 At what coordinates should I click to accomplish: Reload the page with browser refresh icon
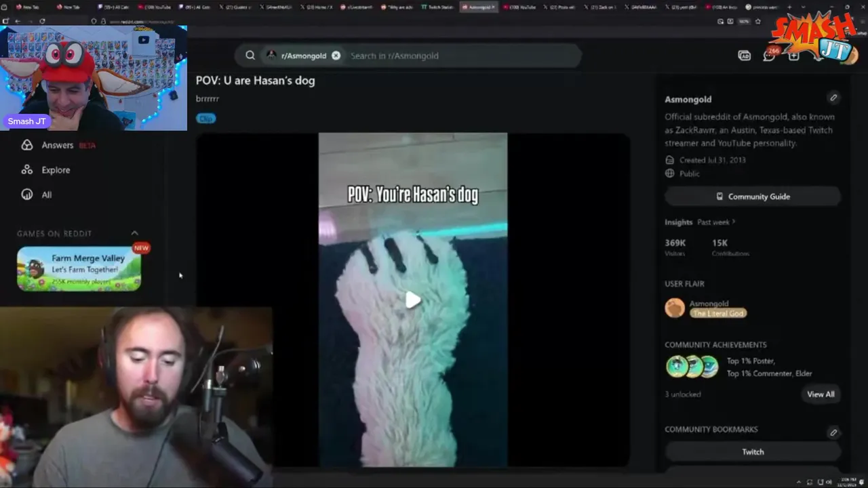42,21
